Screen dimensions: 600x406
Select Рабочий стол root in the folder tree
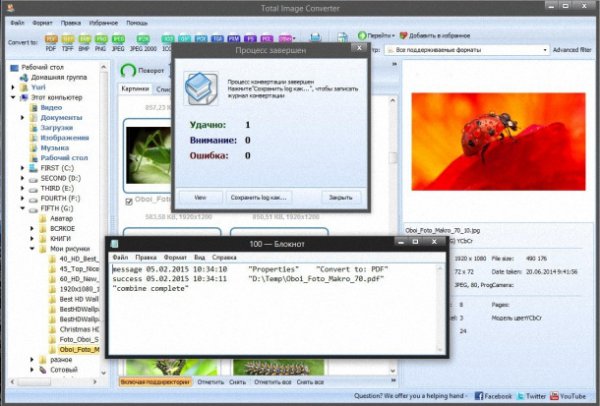(42, 67)
